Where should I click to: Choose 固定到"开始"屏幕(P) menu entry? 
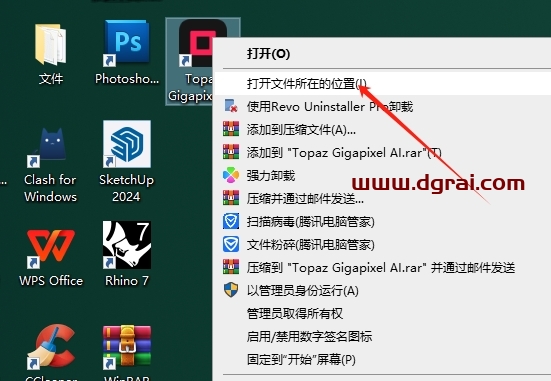point(382,360)
